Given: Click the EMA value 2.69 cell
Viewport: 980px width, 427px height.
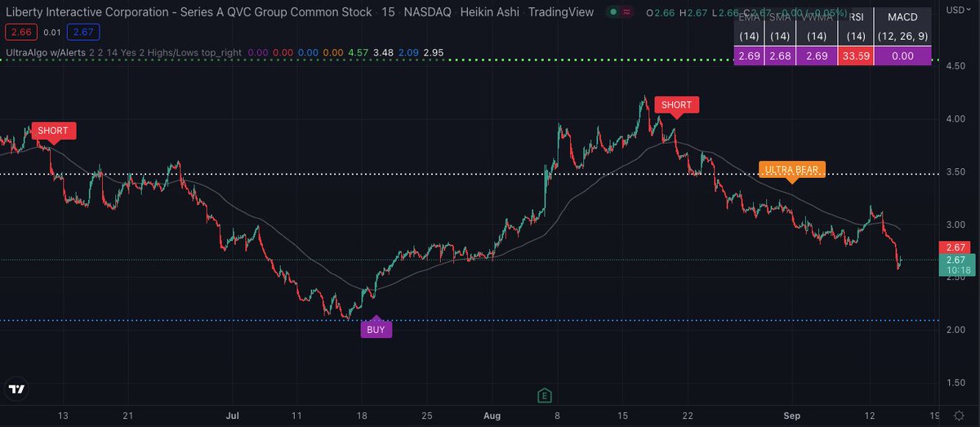Looking at the screenshot, I should tap(748, 56).
